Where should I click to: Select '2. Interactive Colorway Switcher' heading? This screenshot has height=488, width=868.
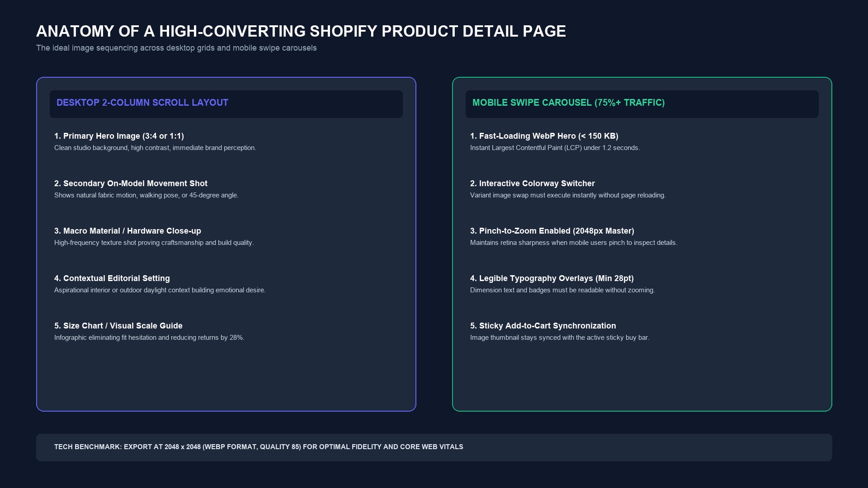533,183
